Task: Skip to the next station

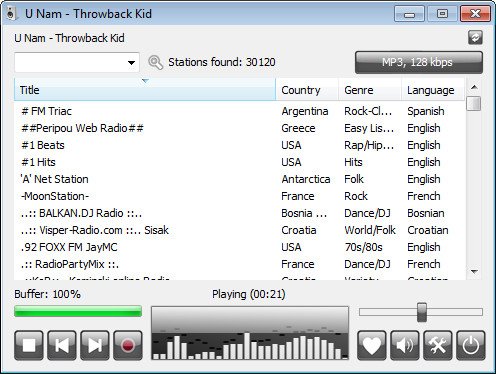Action: 95,345
